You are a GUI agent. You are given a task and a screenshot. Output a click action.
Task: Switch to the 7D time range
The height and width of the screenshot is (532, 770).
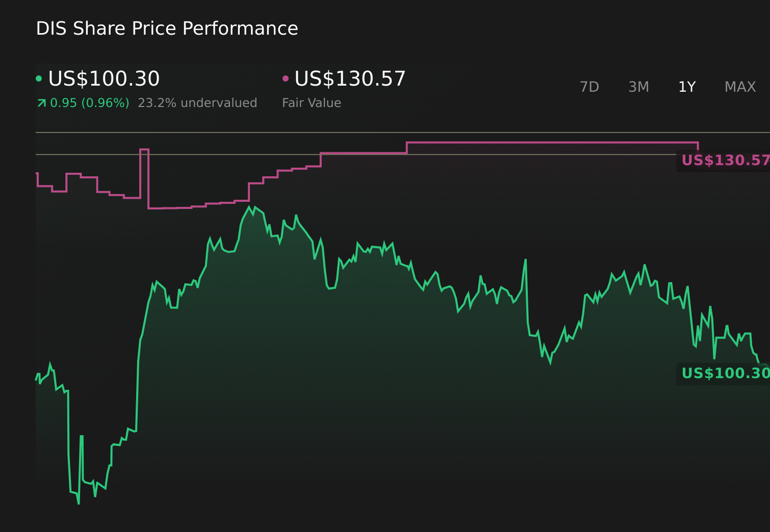[589, 87]
